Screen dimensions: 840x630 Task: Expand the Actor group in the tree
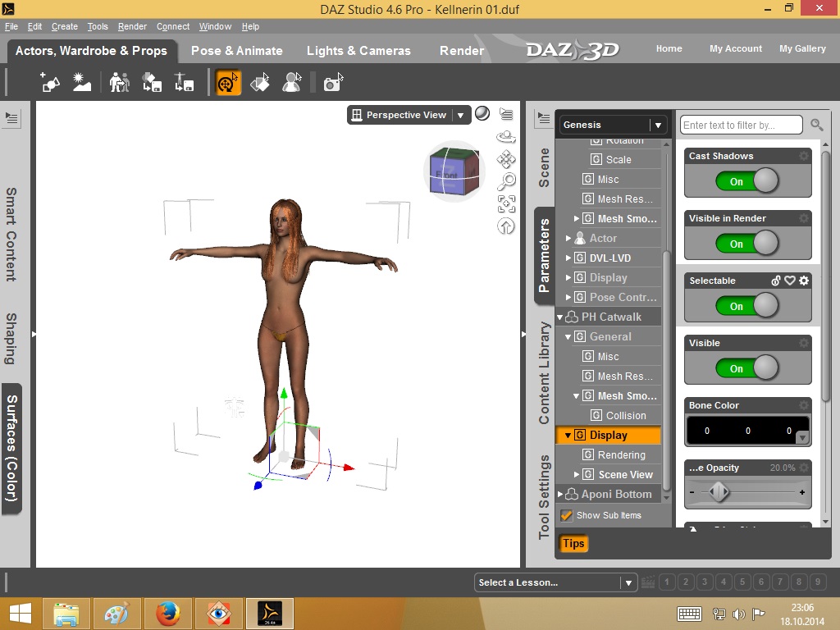click(x=568, y=239)
